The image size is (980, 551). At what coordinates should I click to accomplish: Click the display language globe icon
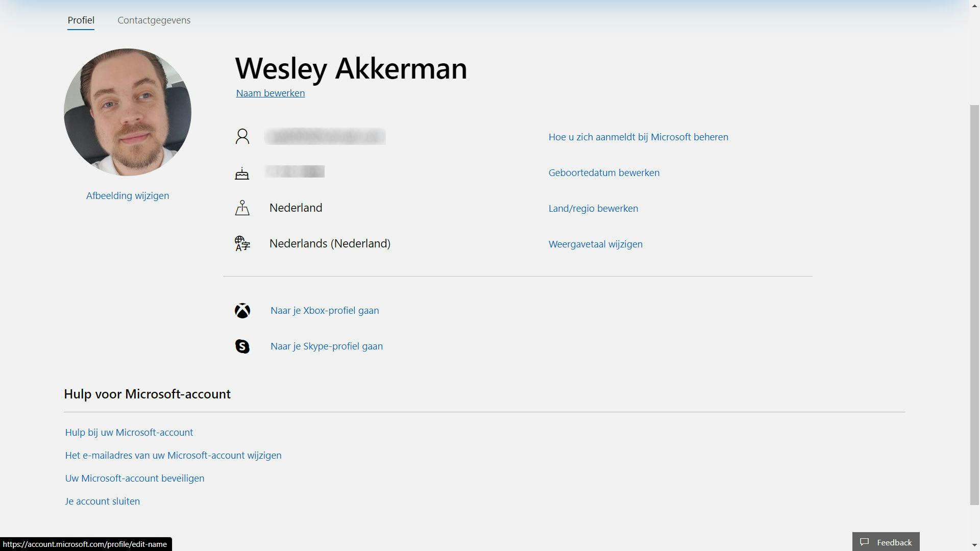pyautogui.click(x=242, y=243)
